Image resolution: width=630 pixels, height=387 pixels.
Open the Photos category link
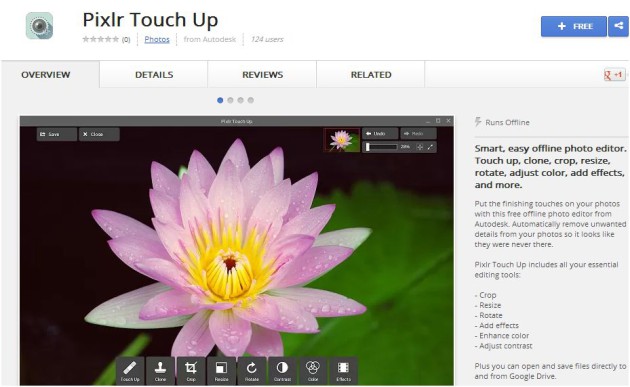click(x=157, y=39)
